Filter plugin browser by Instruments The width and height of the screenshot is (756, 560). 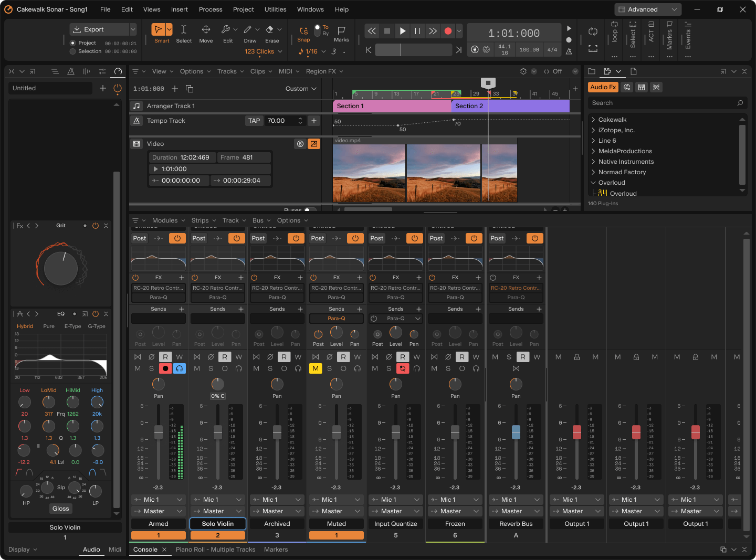pos(642,87)
